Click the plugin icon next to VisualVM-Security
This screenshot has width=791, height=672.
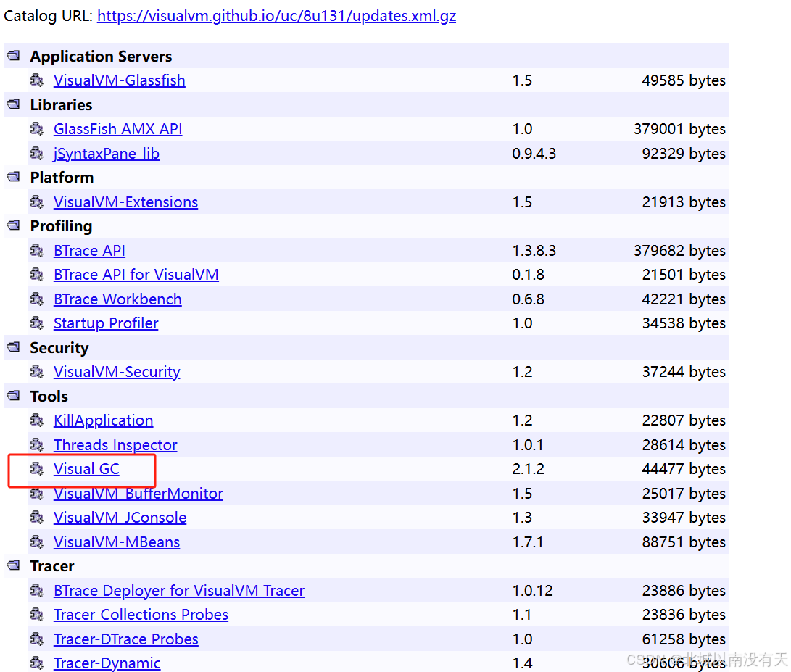coord(37,371)
